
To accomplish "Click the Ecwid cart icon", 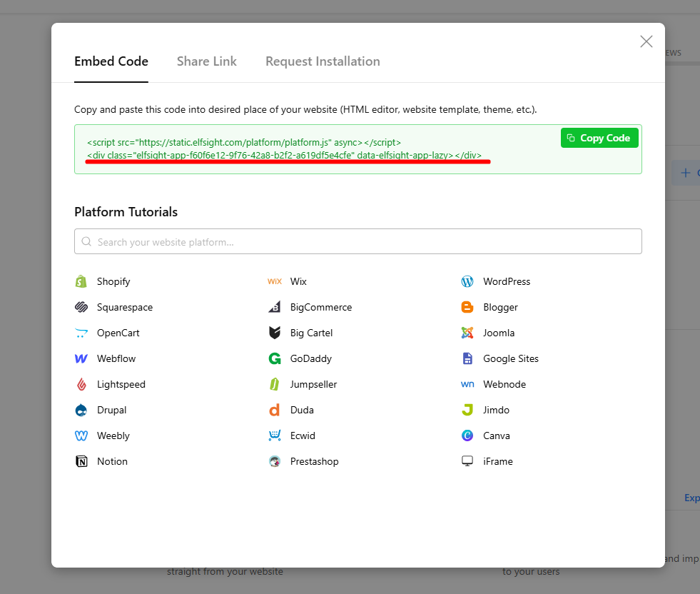I will 275,436.
